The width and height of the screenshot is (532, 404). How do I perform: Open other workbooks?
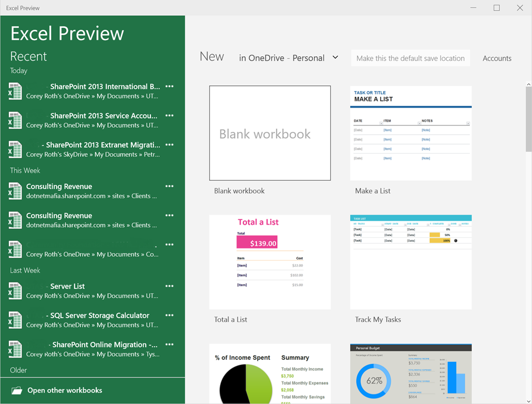65,390
